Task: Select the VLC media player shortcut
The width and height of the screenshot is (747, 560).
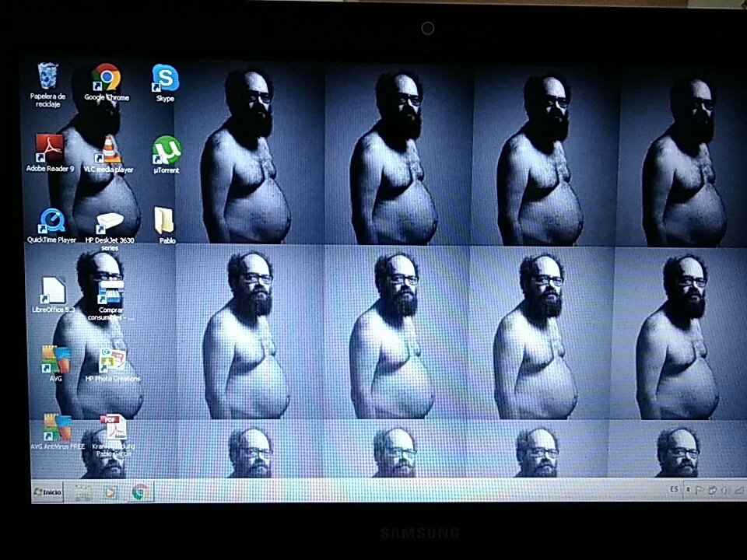Action: [109, 154]
